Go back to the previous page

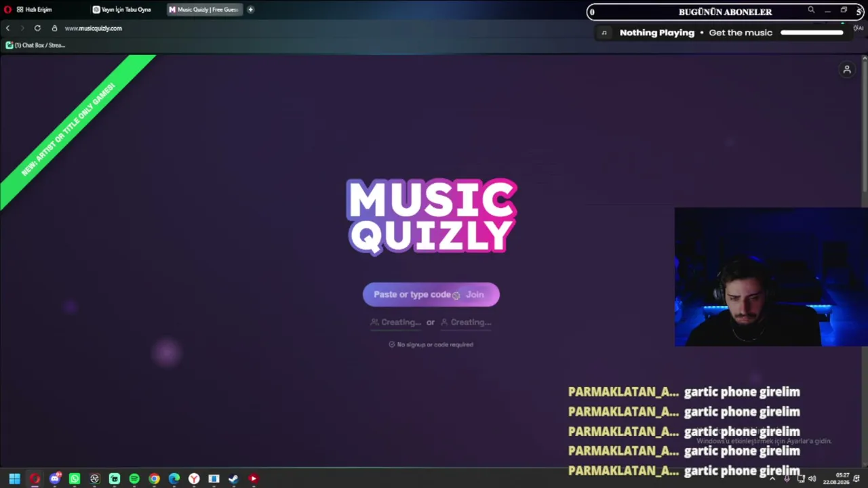coord(7,28)
